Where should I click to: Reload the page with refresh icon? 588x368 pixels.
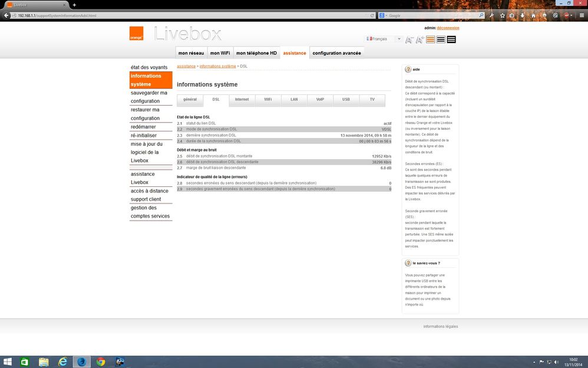[372, 15]
